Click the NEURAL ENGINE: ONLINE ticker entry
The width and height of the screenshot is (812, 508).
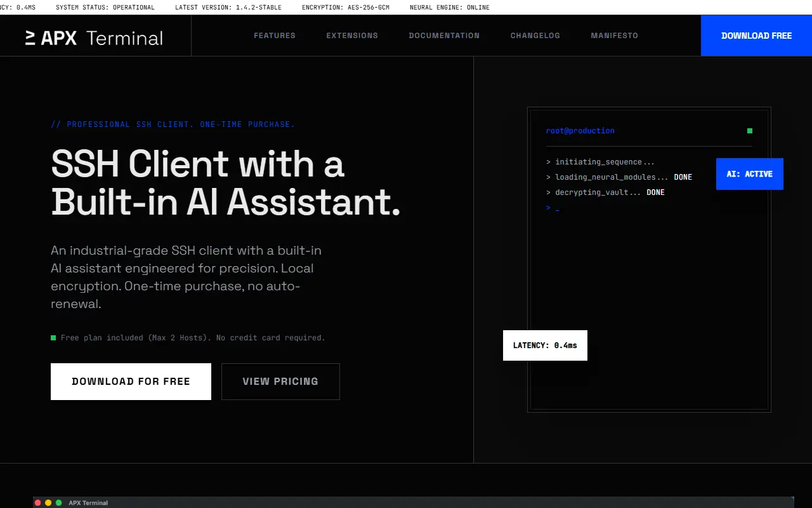pos(450,8)
